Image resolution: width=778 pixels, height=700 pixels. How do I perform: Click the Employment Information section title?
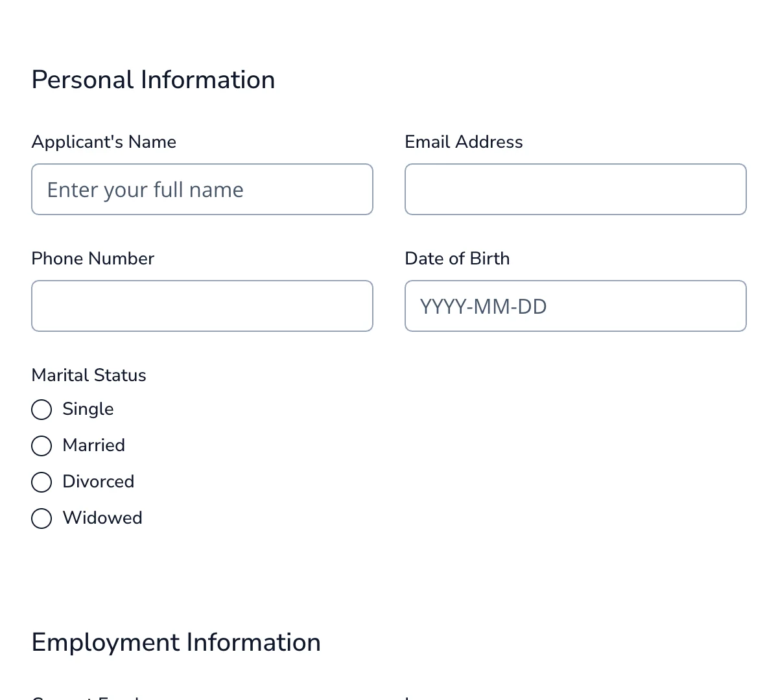pos(176,642)
